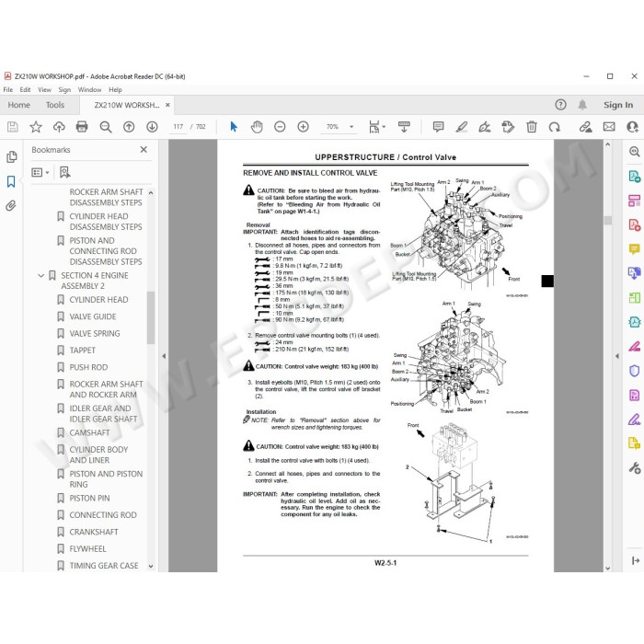Open the CAMSHAFT bookmark
644x644 pixels.
coord(89,432)
